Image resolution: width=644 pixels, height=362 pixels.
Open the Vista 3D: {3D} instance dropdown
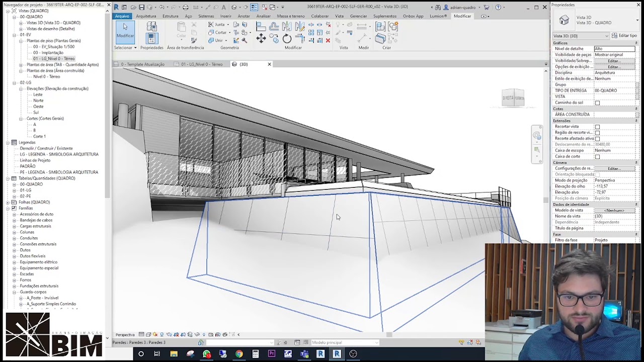[x=581, y=36]
